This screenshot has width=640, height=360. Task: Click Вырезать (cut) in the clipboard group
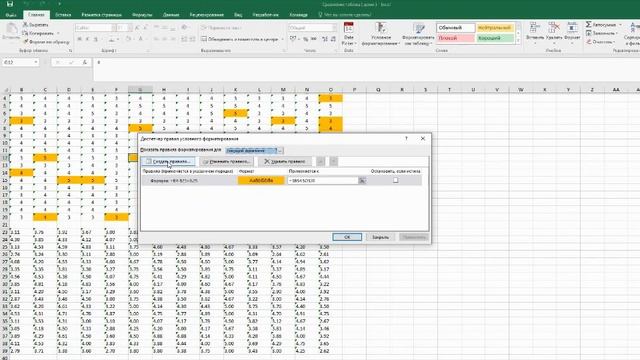(36, 25)
